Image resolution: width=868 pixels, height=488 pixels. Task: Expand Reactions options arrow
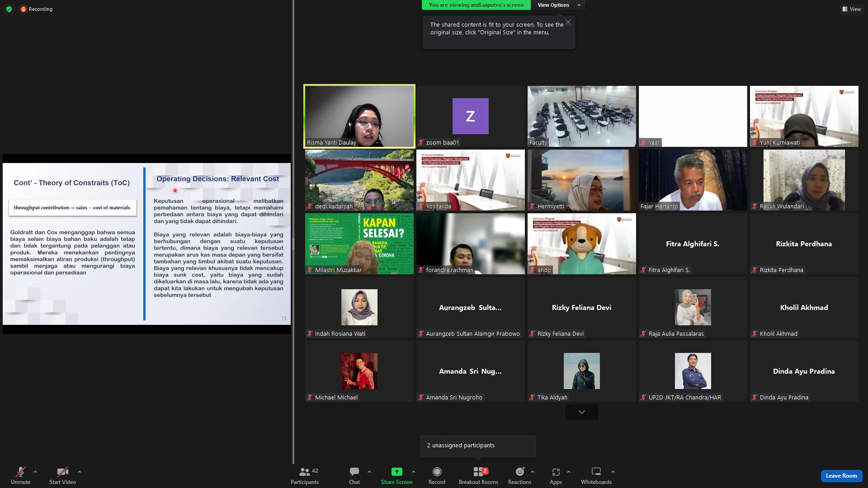point(533,472)
